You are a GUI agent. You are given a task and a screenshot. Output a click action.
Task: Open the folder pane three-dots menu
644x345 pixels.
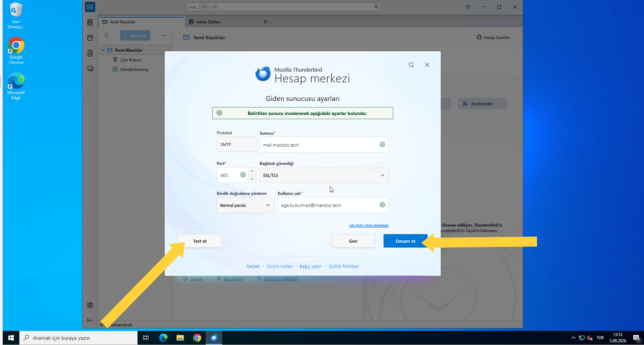pos(164,35)
